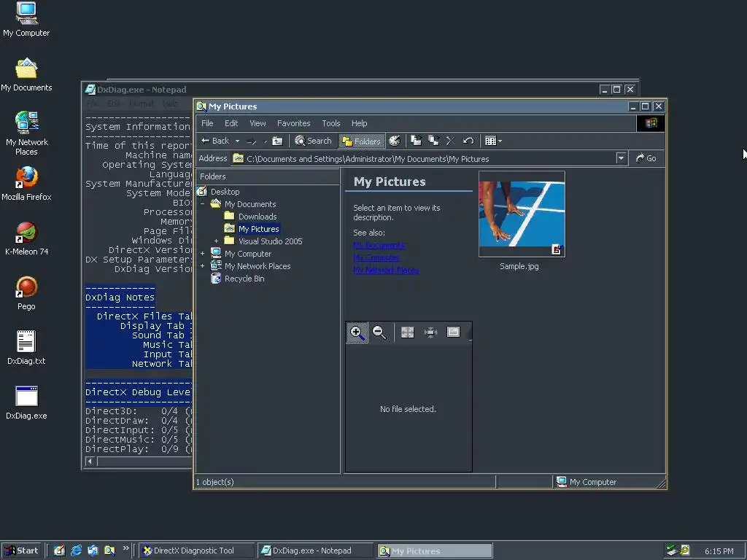Follow the My Documents See also link

[x=379, y=245]
